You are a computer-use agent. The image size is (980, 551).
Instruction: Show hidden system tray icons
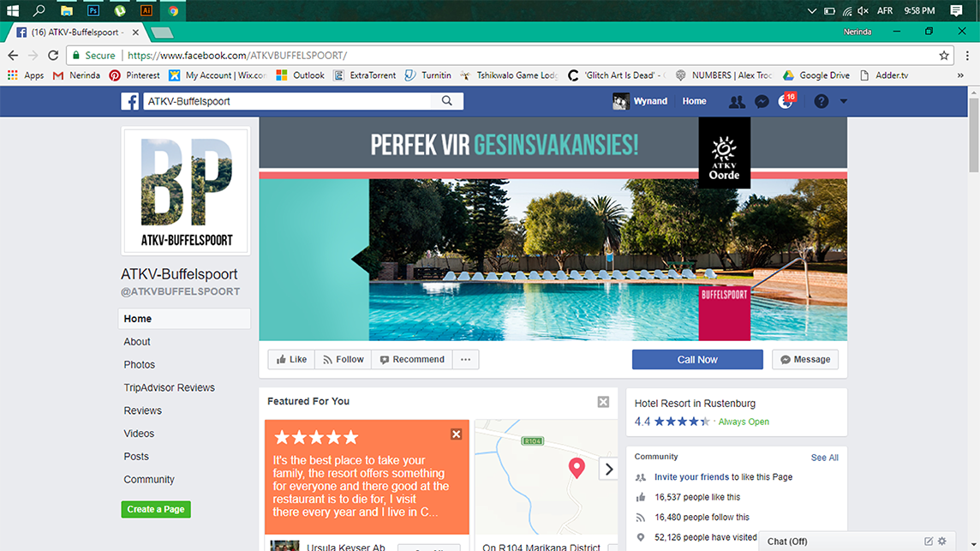(811, 10)
